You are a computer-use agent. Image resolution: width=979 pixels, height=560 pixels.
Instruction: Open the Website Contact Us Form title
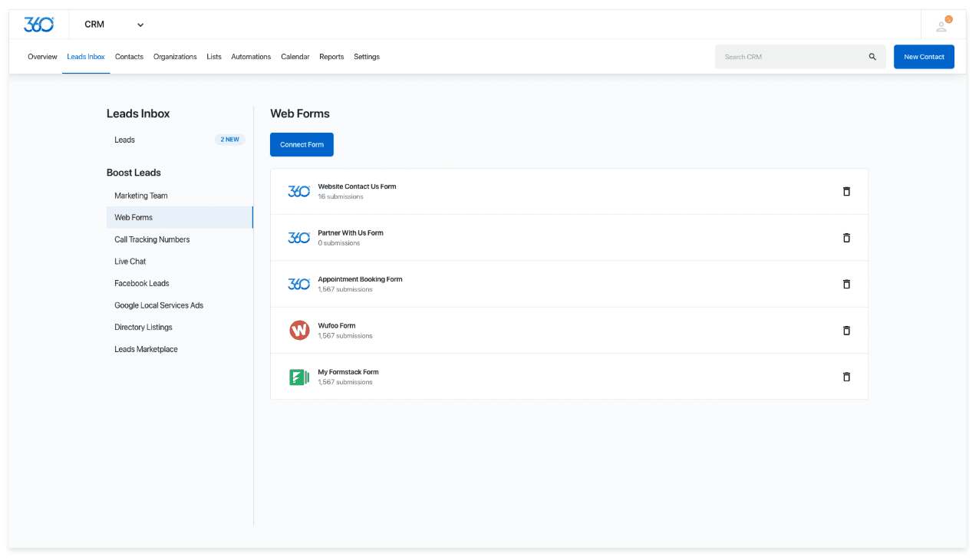[357, 186]
